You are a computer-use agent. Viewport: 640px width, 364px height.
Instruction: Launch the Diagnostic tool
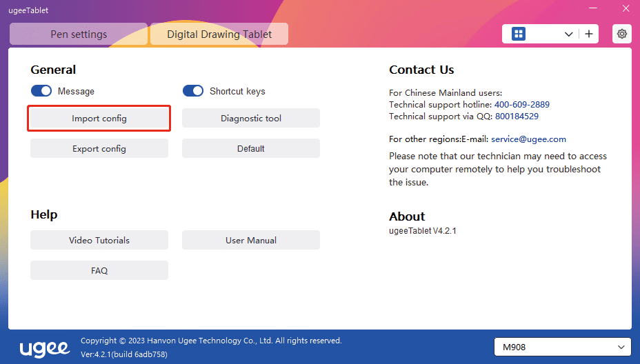coord(250,119)
